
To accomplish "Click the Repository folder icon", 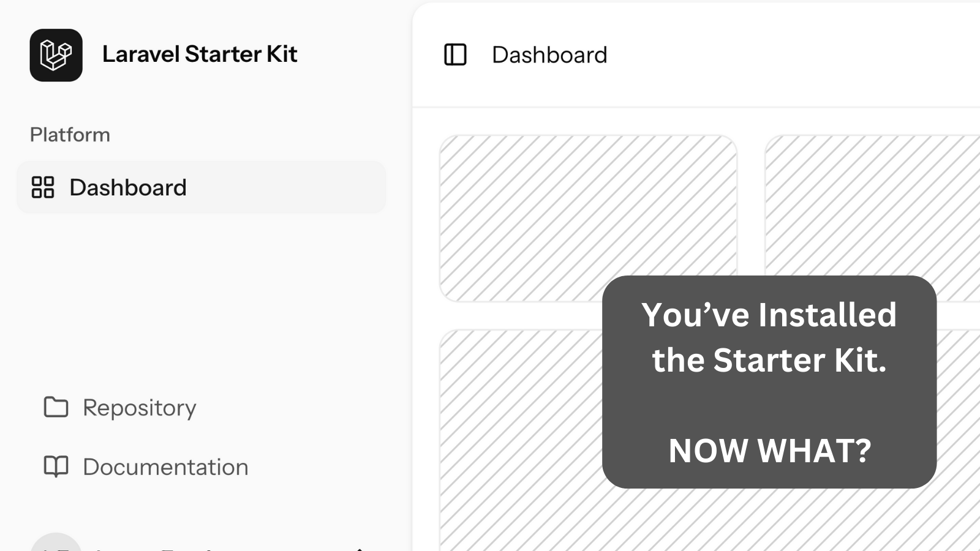I will (56, 407).
